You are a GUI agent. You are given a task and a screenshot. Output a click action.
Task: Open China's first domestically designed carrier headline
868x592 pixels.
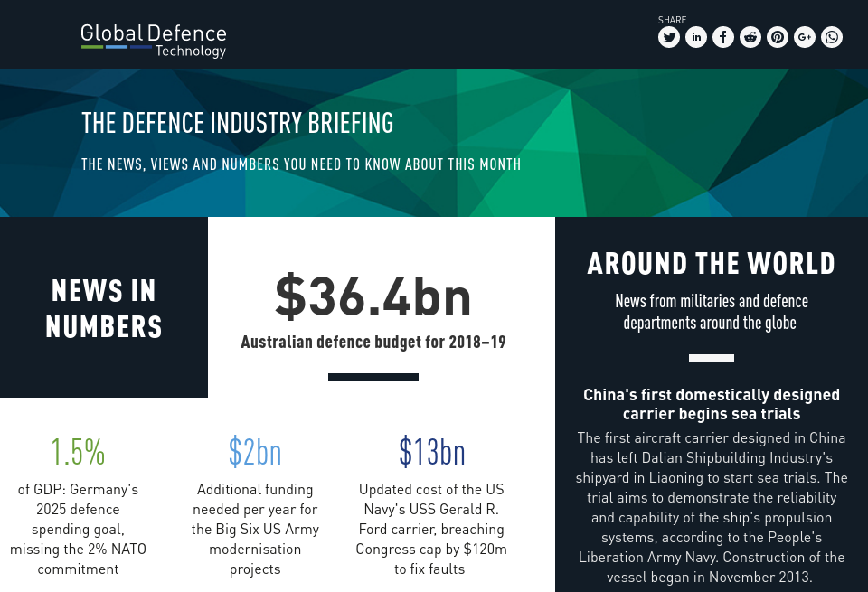(712, 404)
